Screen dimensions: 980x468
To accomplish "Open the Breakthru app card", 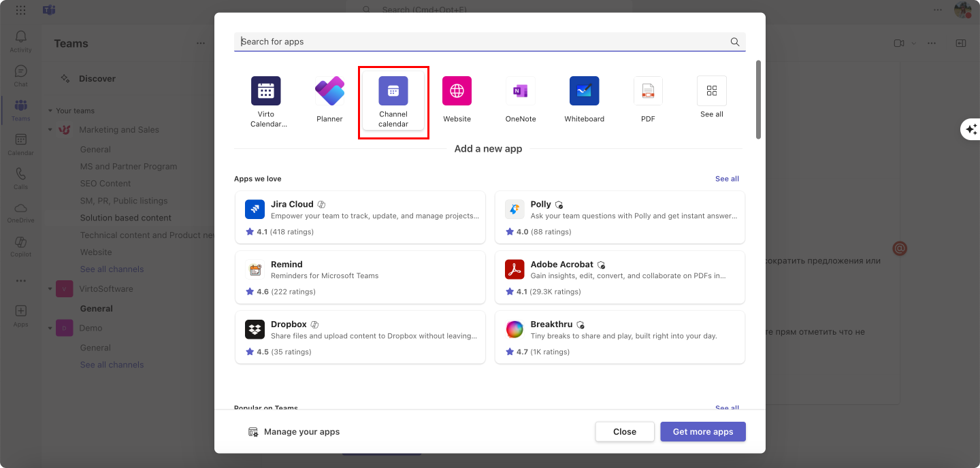I will coord(620,337).
